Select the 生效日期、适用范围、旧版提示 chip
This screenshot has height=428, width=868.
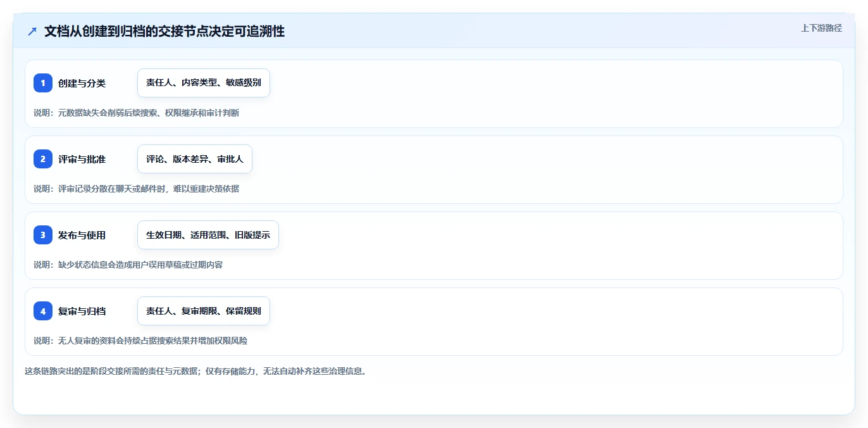pyautogui.click(x=208, y=235)
